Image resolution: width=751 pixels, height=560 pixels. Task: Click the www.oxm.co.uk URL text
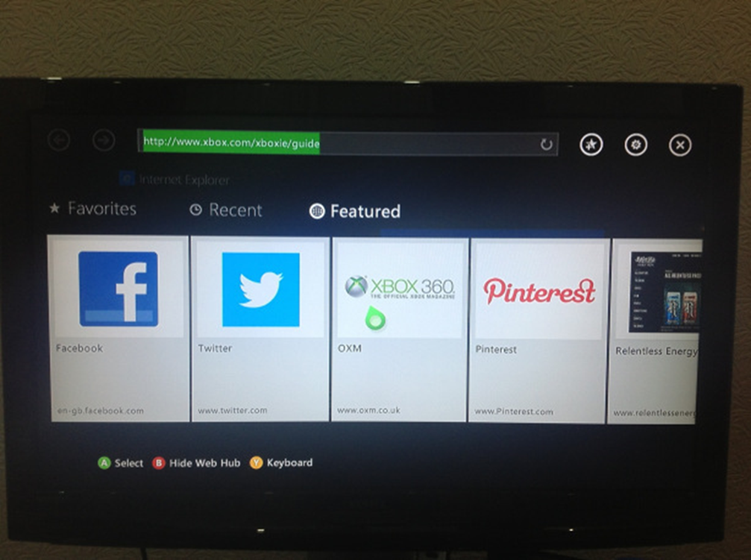tap(369, 410)
